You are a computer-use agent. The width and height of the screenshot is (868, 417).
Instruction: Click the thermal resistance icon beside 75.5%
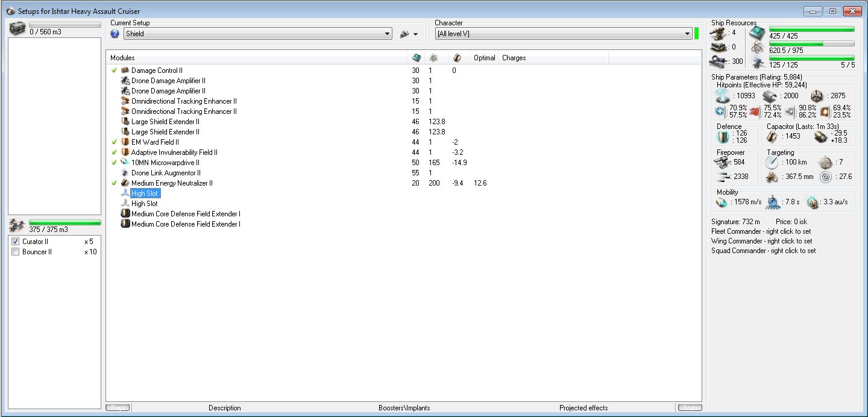[756, 111]
